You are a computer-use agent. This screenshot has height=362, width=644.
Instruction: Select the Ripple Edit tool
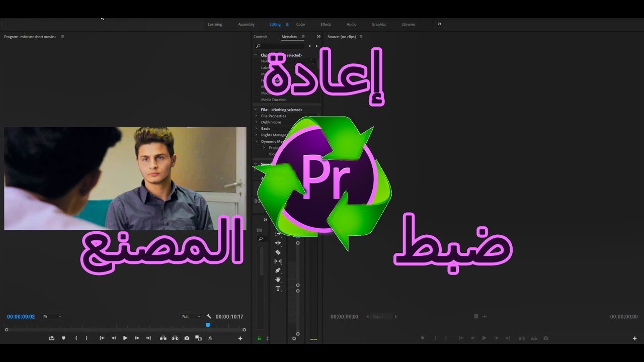coord(278,243)
